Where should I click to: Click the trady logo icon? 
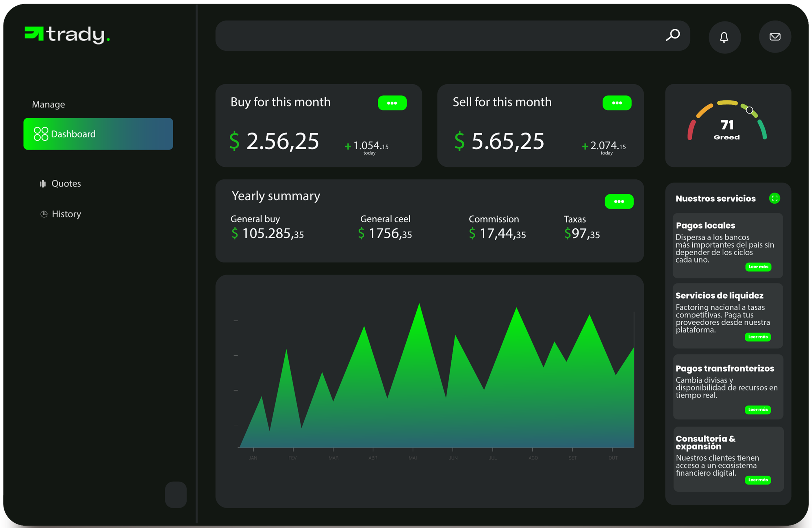(34, 34)
